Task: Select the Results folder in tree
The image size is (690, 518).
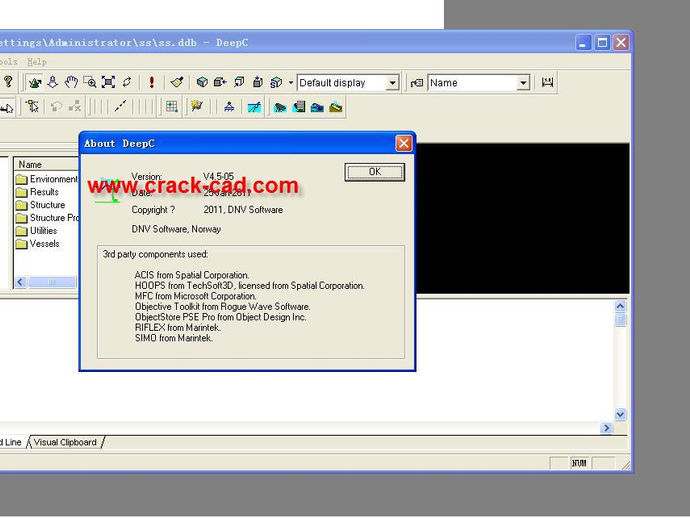Action: tap(37, 192)
